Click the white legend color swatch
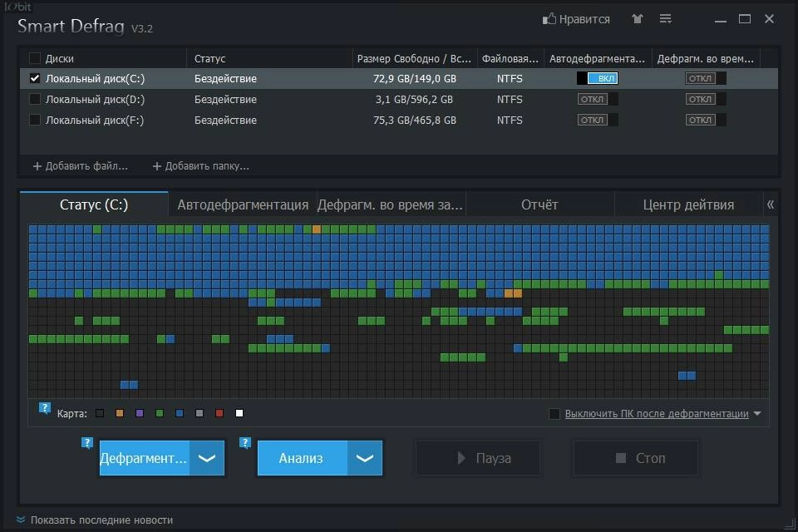 (239, 413)
